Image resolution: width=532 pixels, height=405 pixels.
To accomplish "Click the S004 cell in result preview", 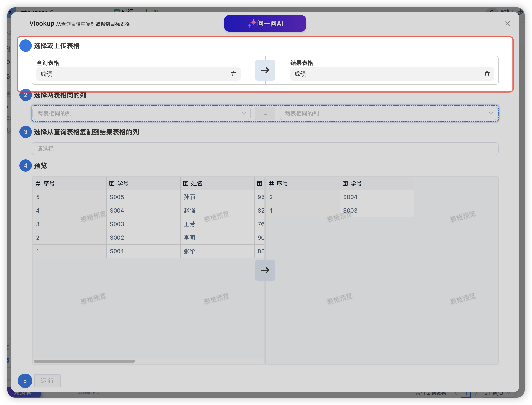I will pos(377,197).
